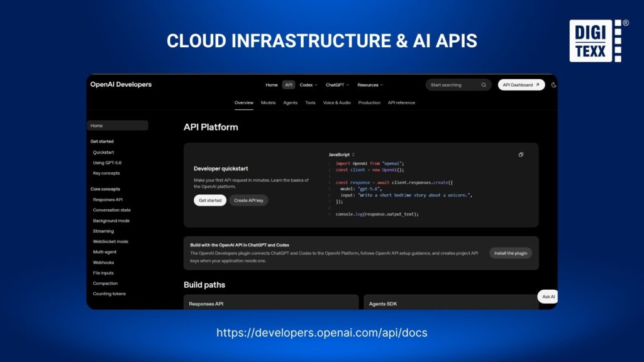644x362 pixels.
Task: Open Webhooks sidebar link
Action: [x=104, y=263]
